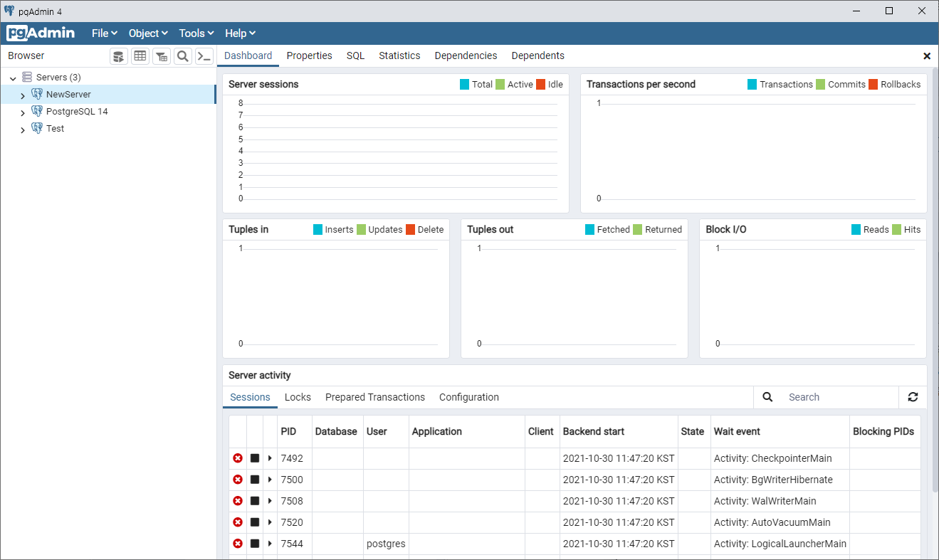Expand details row for PID 7508

pos(270,501)
